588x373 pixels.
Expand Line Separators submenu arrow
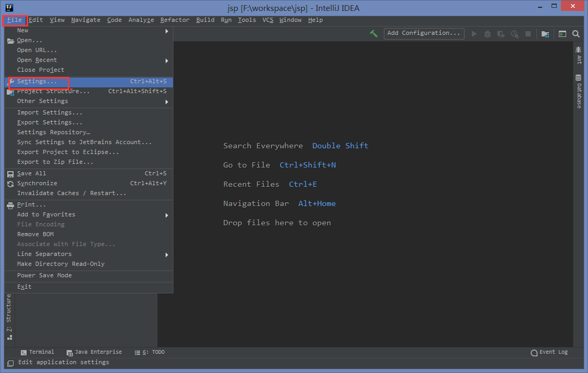(167, 255)
